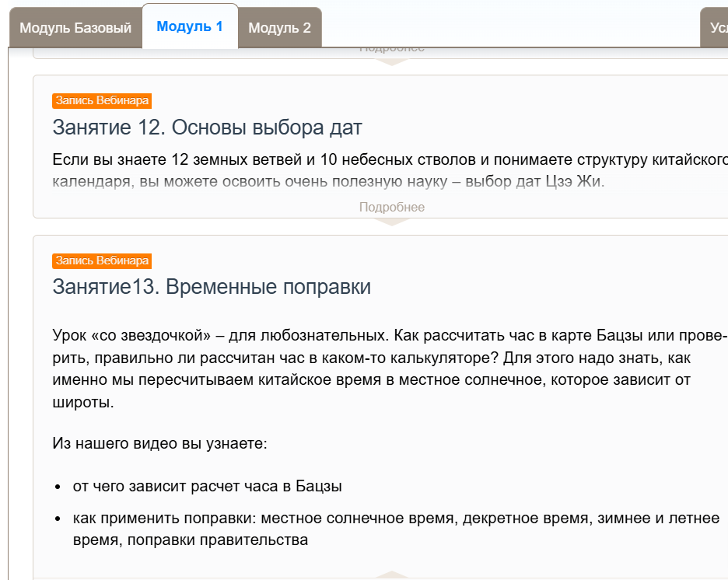
Task: Click the paragraph starting with Урок «со звездочкой»
Action: [x=389, y=369]
